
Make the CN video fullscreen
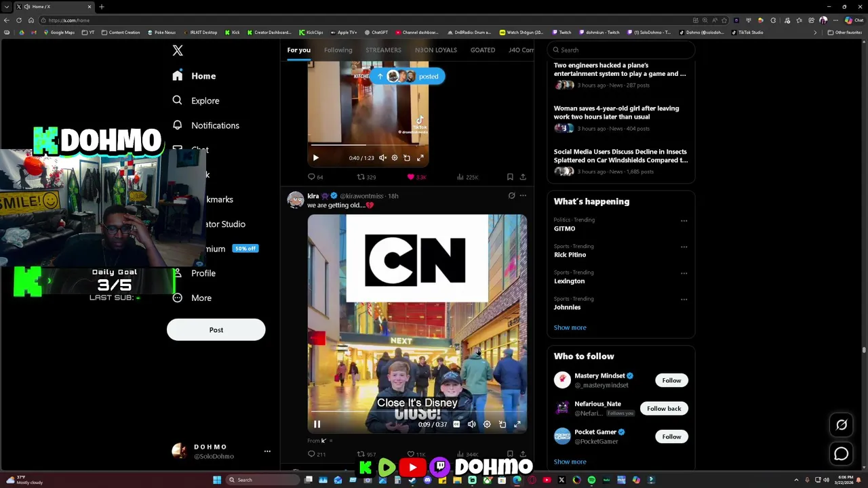click(517, 424)
